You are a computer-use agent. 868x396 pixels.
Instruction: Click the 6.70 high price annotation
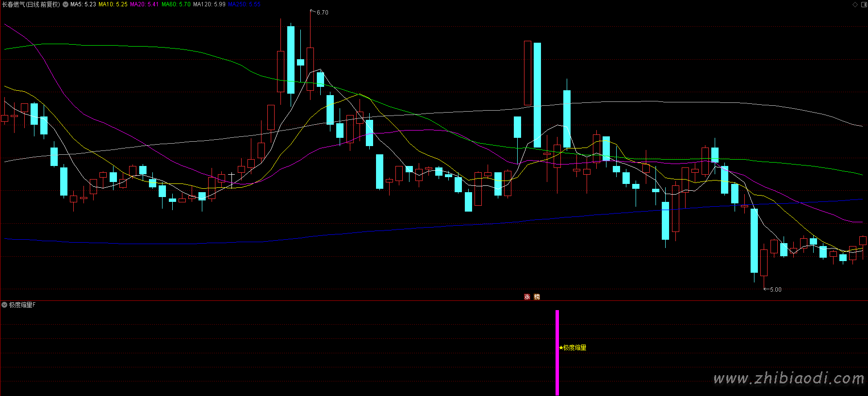(x=322, y=13)
